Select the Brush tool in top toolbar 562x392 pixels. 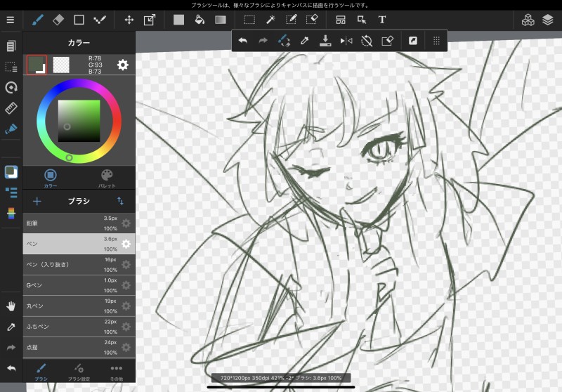[38, 20]
